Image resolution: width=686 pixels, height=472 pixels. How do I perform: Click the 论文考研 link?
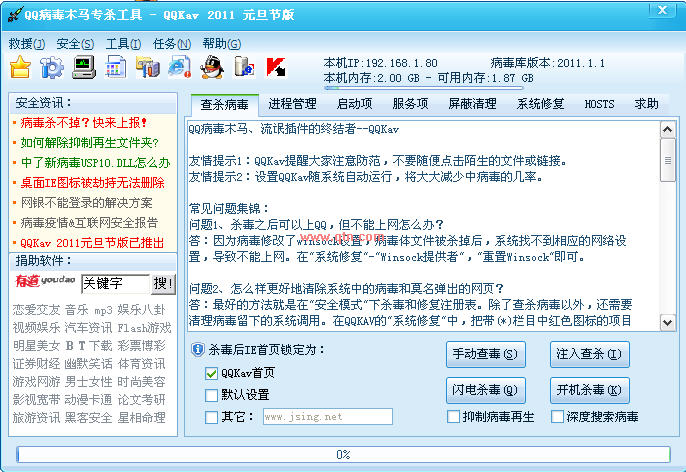141,400
